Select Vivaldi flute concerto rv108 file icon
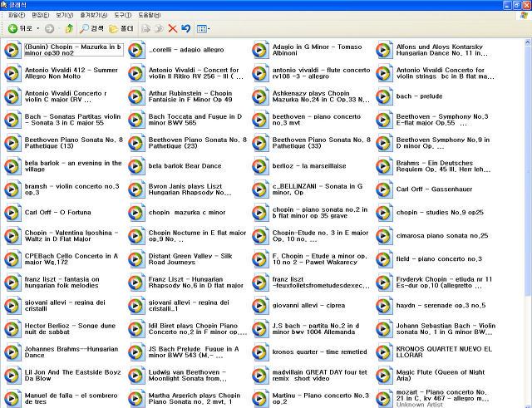 point(260,73)
